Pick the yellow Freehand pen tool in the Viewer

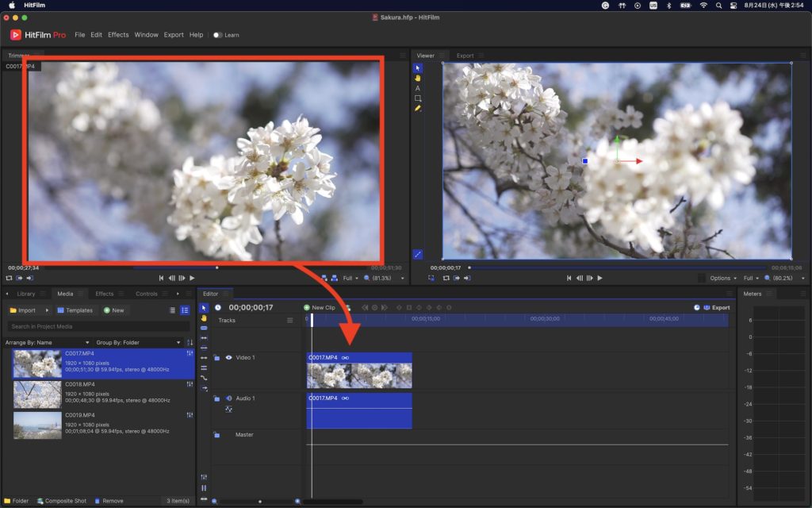tap(418, 109)
